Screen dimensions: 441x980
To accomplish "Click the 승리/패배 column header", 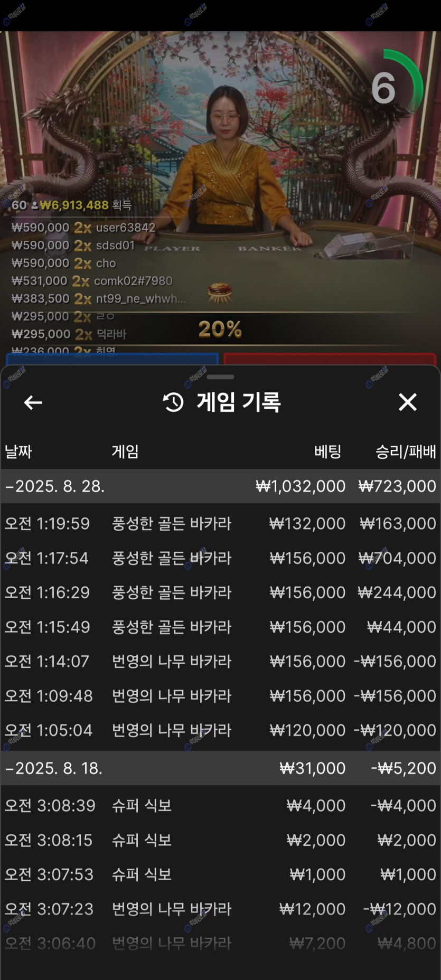I will pos(406,451).
